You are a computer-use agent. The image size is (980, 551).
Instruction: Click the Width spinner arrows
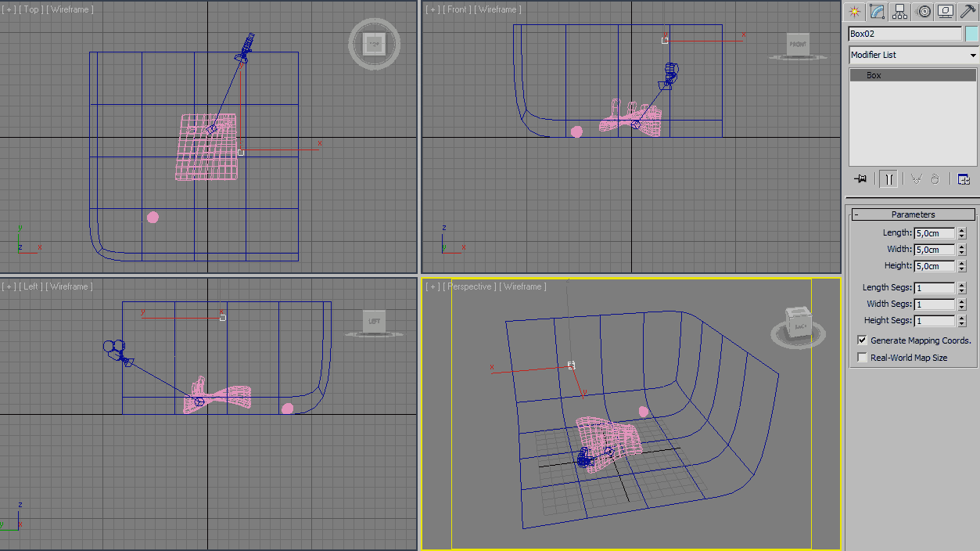[961, 250]
